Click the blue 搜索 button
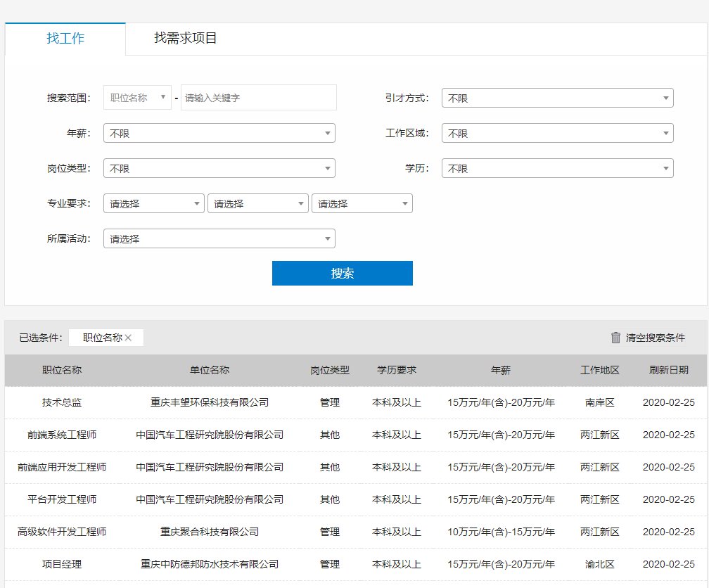The image size is (709, 588). 342,274
